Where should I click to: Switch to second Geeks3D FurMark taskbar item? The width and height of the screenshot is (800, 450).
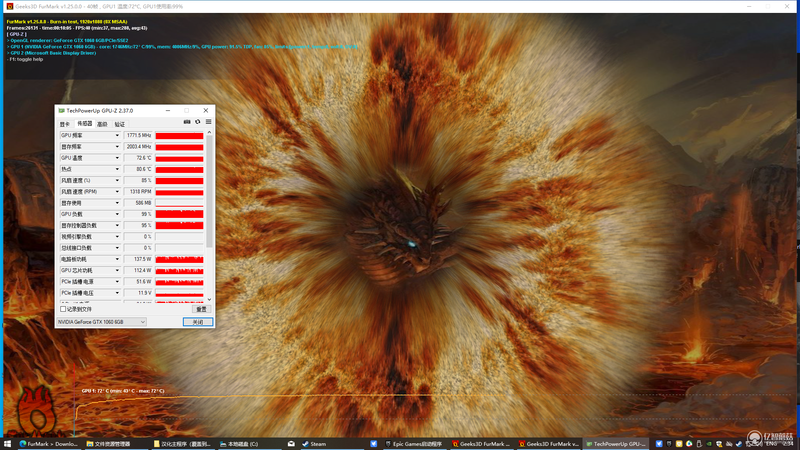click(549, 444)
